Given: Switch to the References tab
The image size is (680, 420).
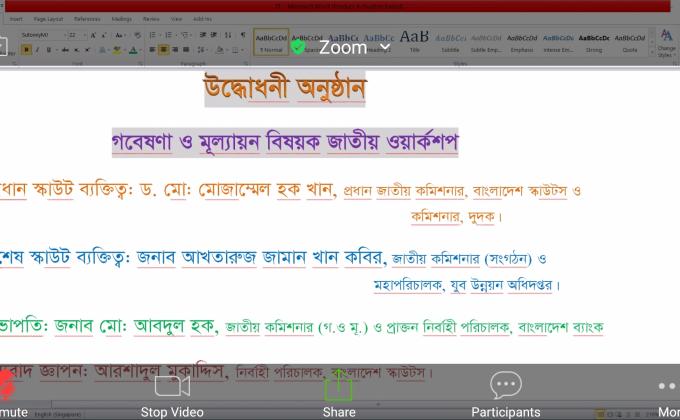Looking at the screenshot, I should click(x=87, y=18).
